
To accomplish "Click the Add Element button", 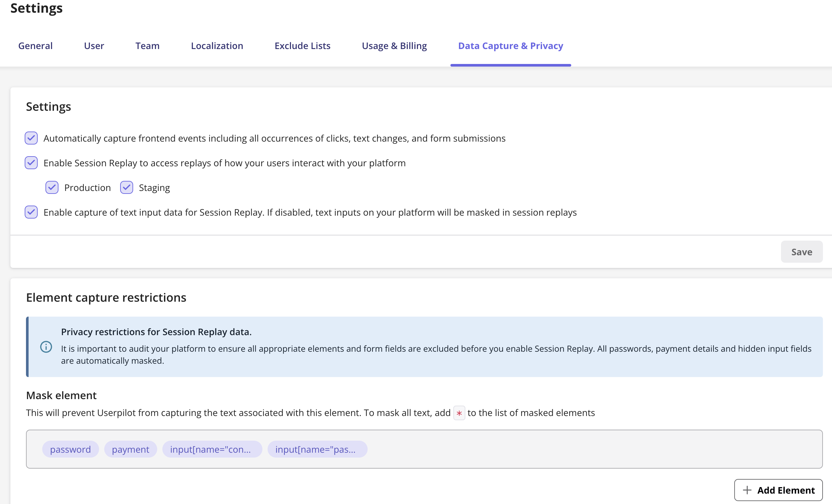I will pos(778,490).
